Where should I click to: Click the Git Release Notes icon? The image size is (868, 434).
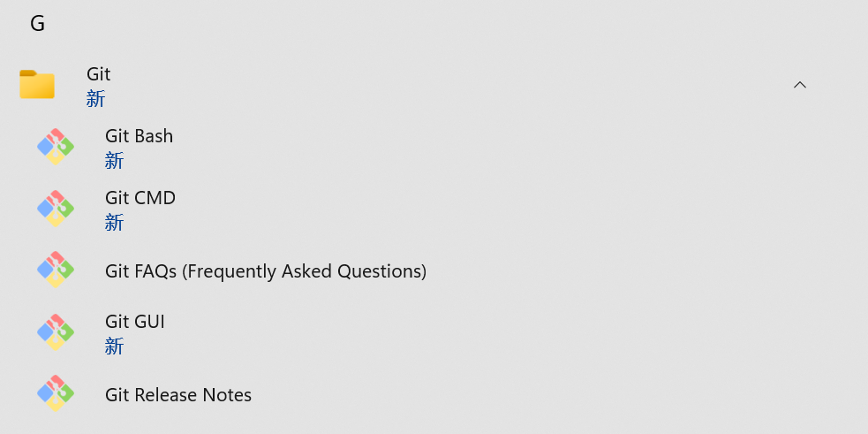tap(55, 394)
